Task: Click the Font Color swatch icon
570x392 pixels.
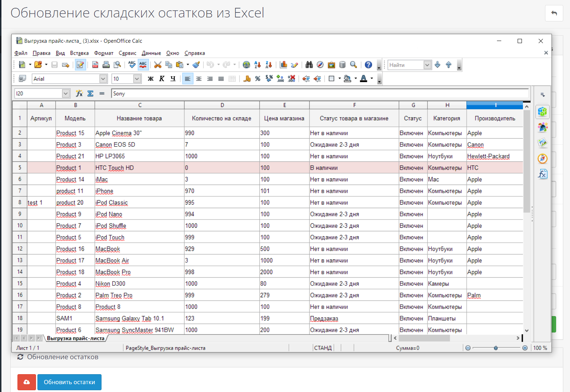Action: 363,79
